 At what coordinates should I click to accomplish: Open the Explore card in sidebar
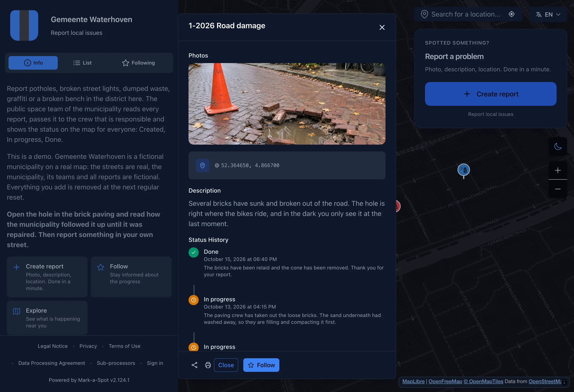[x=47, y=317]
